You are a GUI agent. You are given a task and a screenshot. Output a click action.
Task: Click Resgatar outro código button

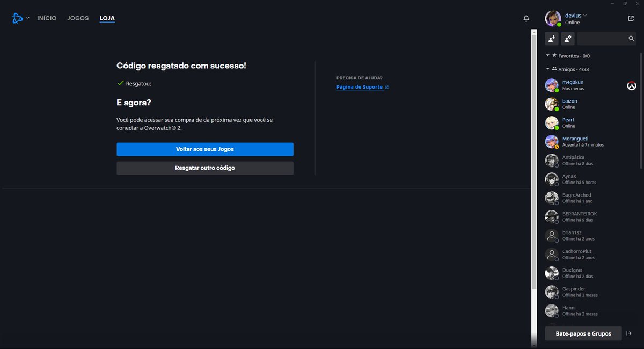pos(205,168)
